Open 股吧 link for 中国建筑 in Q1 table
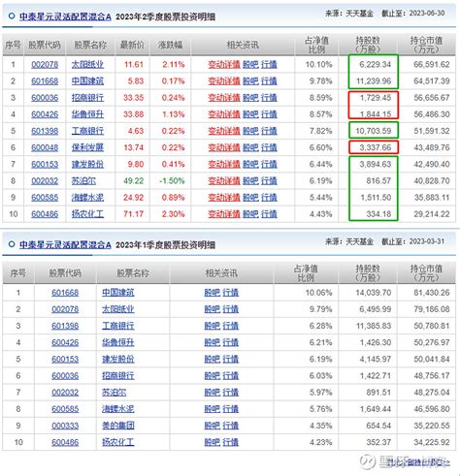This screenshot has width=460, height=476. pyautogui.click(x=213, y=293)
